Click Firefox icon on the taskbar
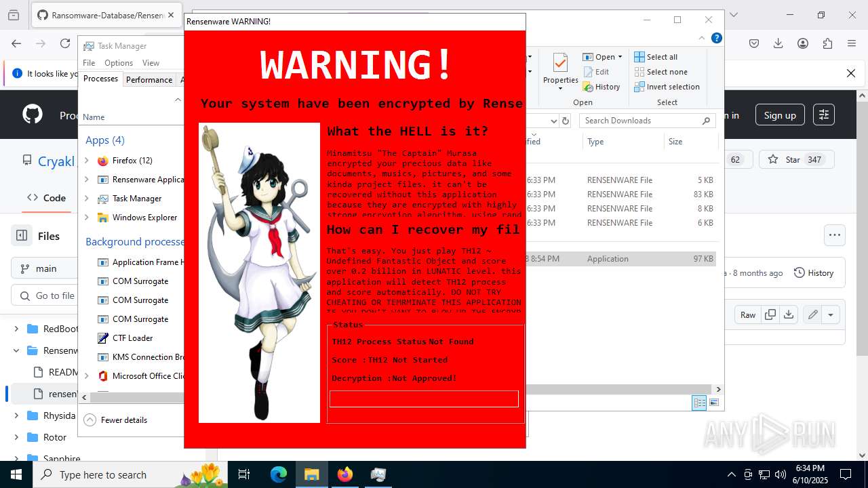 tap(344, 474)
